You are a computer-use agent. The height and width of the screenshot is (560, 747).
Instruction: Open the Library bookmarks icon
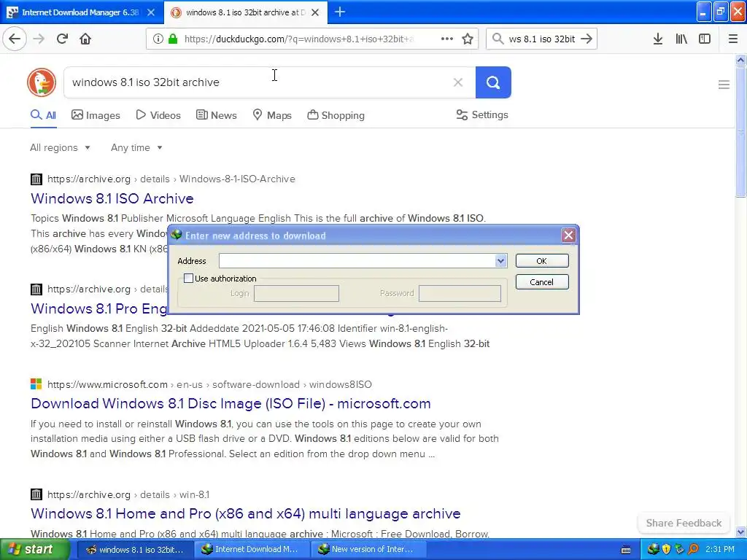coord(681,39)
